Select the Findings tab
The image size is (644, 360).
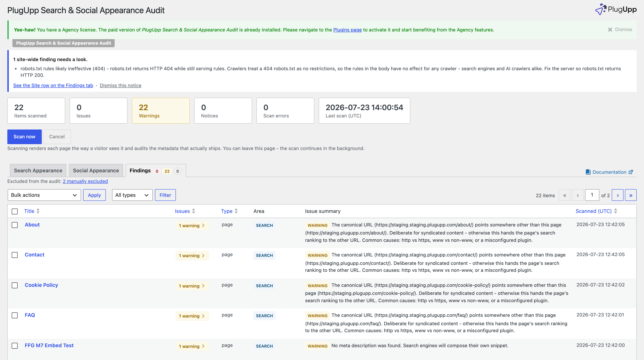(x=156, y=171)
